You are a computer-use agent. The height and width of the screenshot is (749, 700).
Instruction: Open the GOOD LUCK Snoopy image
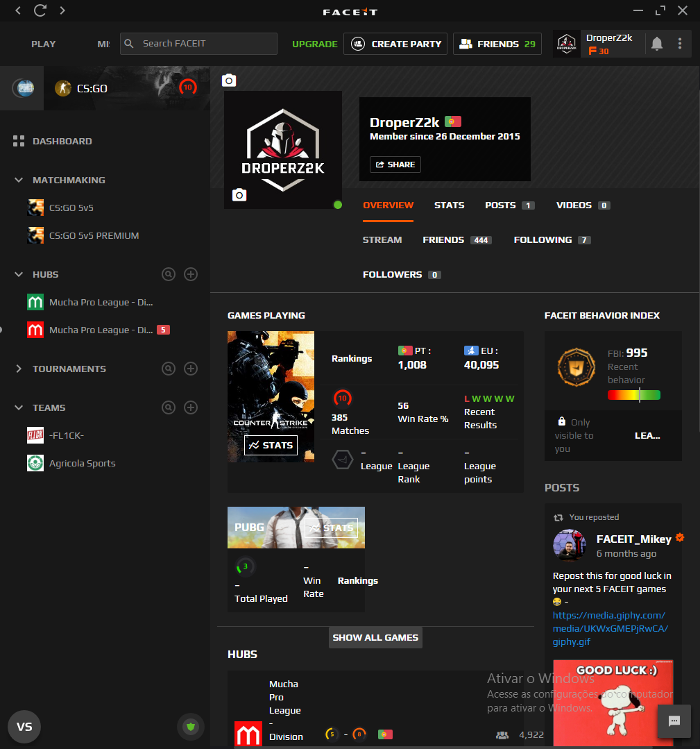pos(613,702)
